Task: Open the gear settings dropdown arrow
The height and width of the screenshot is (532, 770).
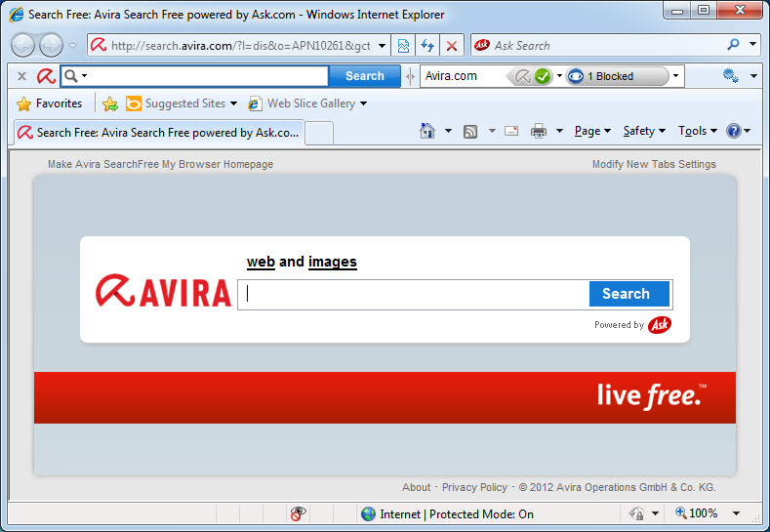Action: pyautogui.click(x=753, y=75)
